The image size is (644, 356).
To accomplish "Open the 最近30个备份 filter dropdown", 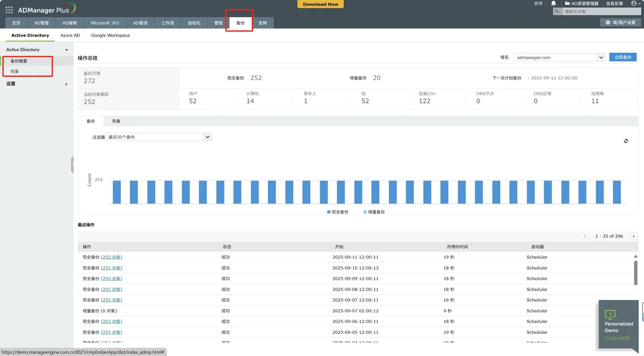I will point(159,137).
